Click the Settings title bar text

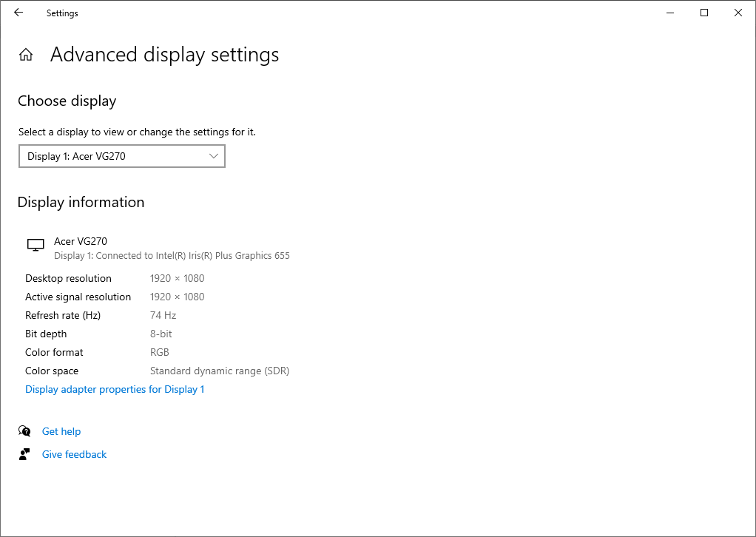[x=62, y=13]
